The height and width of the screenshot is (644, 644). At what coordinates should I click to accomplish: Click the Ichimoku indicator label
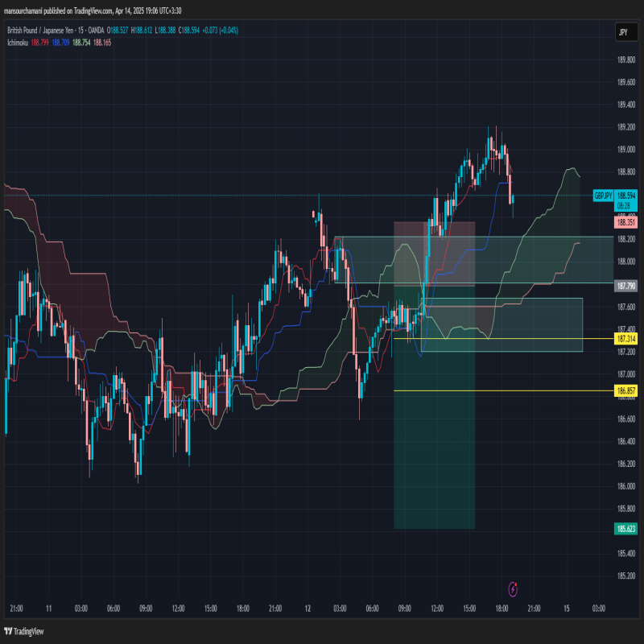[18, 43]
